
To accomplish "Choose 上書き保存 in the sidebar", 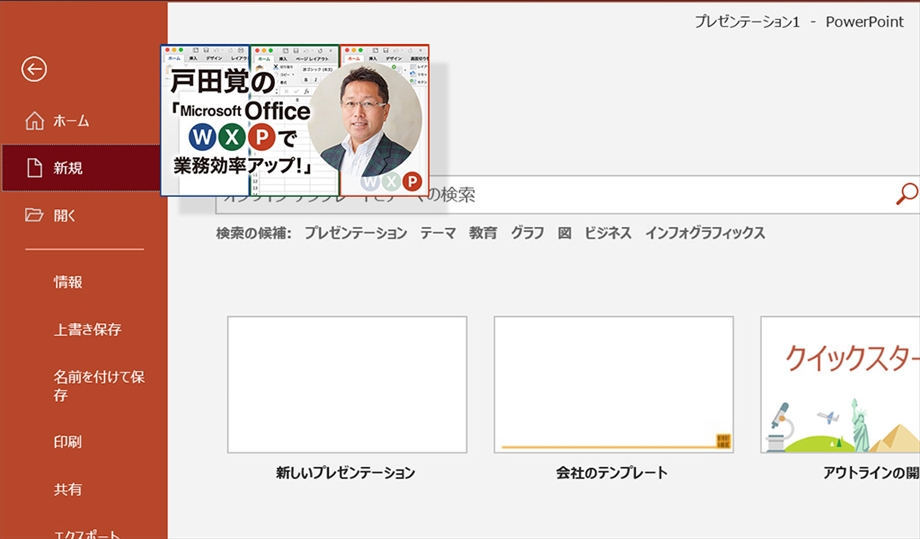I will coord(87,330).
